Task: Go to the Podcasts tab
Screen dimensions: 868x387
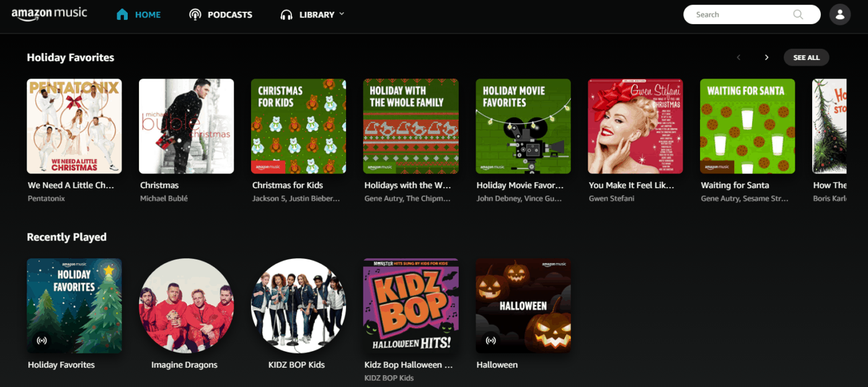Action: pyautogui.click(x=229, y=15)
